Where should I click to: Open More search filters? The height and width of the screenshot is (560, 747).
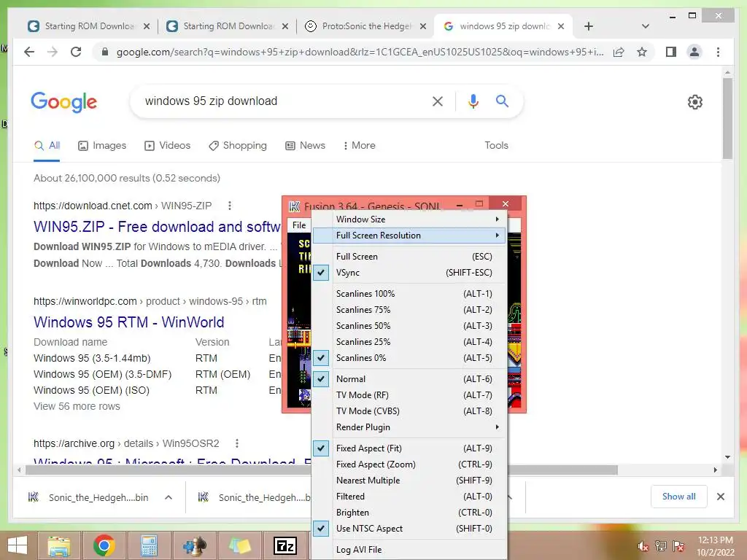click(359, 146)
